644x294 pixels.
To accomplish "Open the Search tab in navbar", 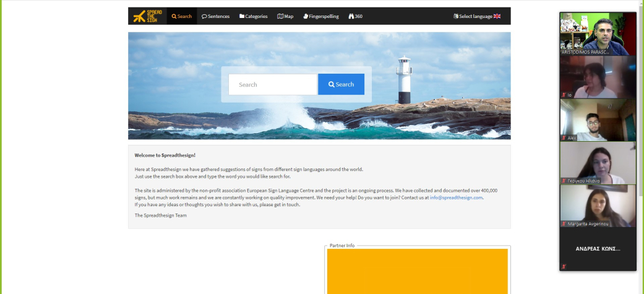I will pyautogui.click(x=182, y=16).
